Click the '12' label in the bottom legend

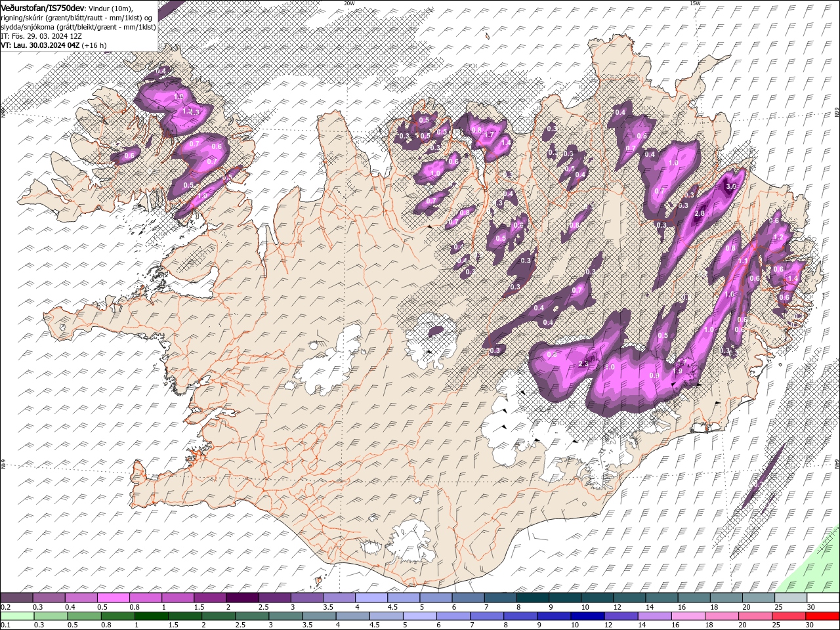click(x=608, y=625)
